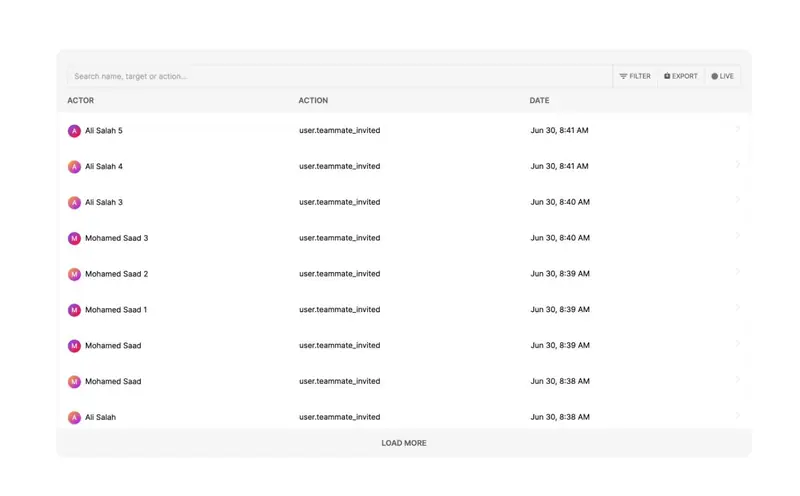Select the Mohamed Saad 2 actor name
Image resolution: width=800 pixels, height=496 pixels.
116,274
